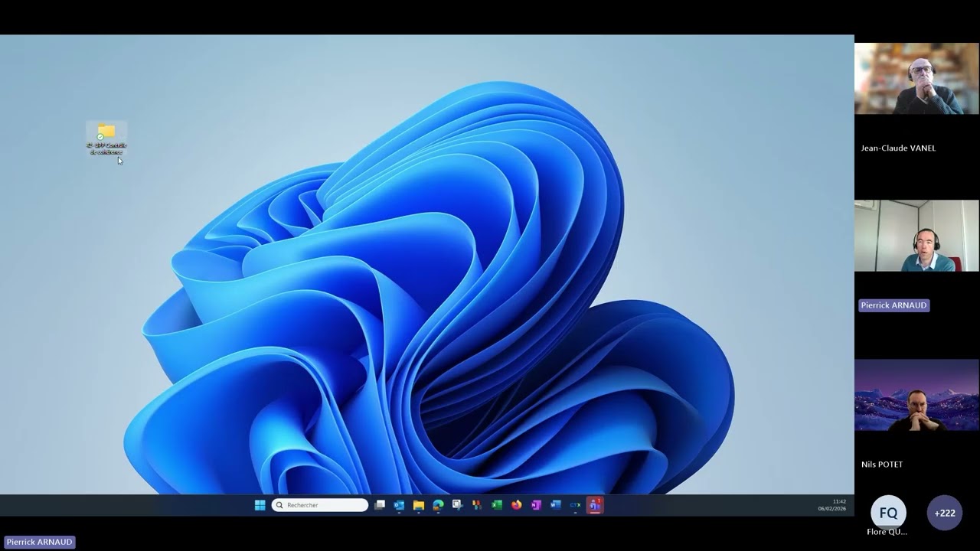
Task: Launch Microsoft Edge from the taskbar
Action: (438, 505)
